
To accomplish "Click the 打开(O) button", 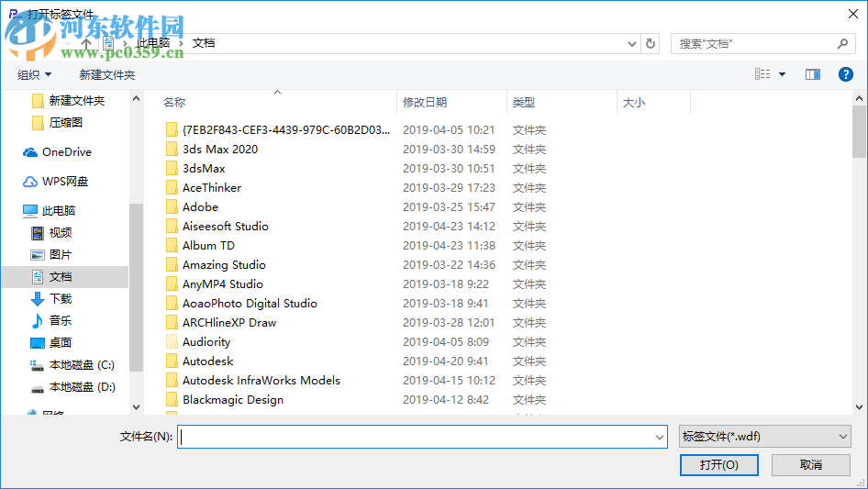I will pyautogui.click(x=719, y=464).
